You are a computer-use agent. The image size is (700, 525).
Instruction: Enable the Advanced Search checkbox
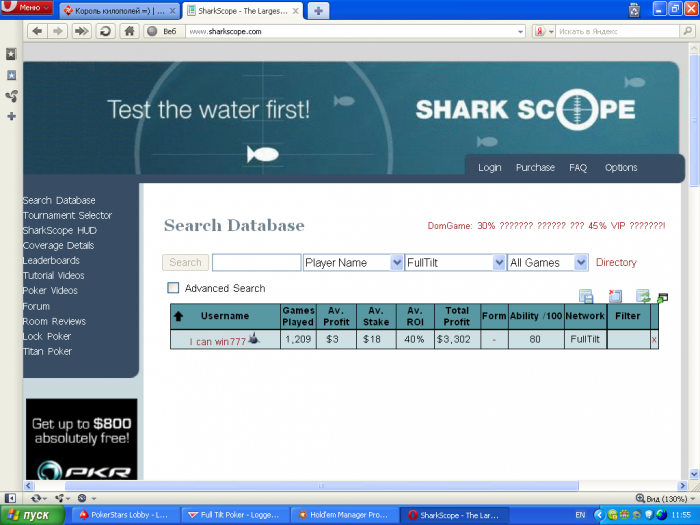(x=173, y=288)
